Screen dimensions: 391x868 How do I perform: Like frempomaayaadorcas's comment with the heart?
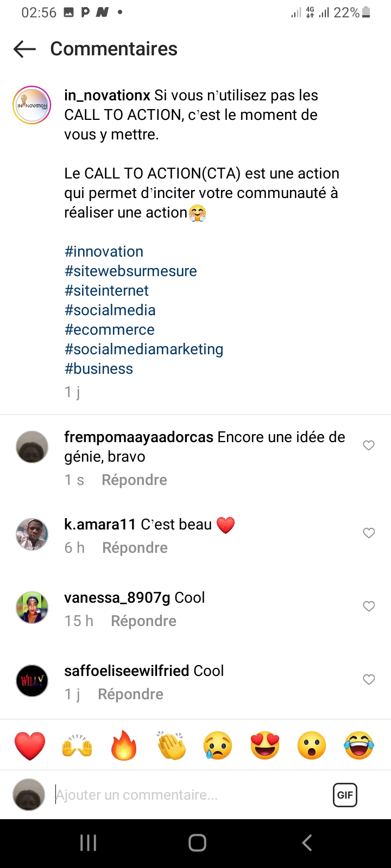pyautogui.click(x=369, y=445)
